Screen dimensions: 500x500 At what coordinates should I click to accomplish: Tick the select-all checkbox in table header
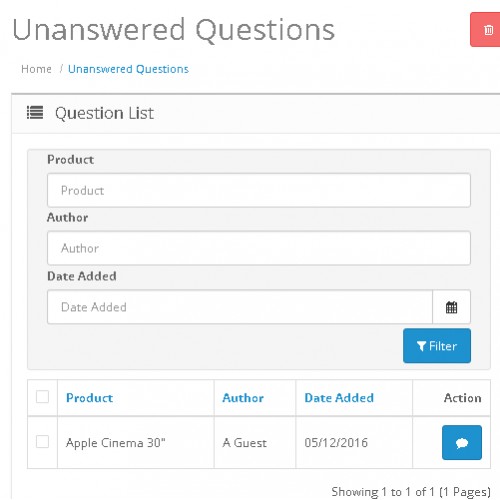[42, 397]
